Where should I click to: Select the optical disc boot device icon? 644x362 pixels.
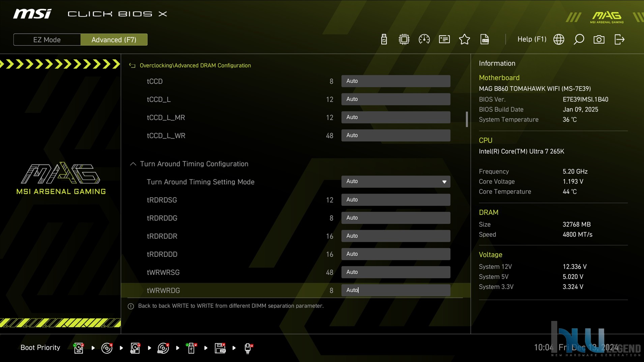coord(107,348)
